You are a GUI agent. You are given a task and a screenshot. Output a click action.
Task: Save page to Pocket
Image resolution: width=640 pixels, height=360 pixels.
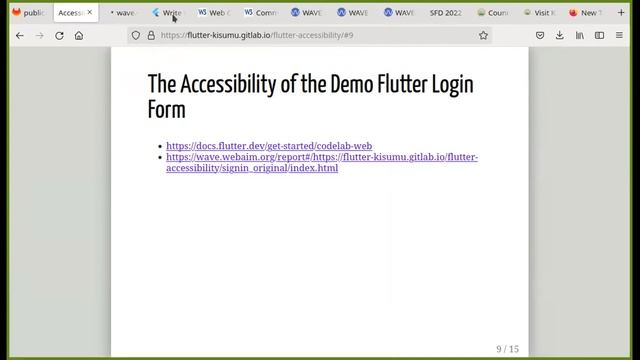tap(540, 36)
